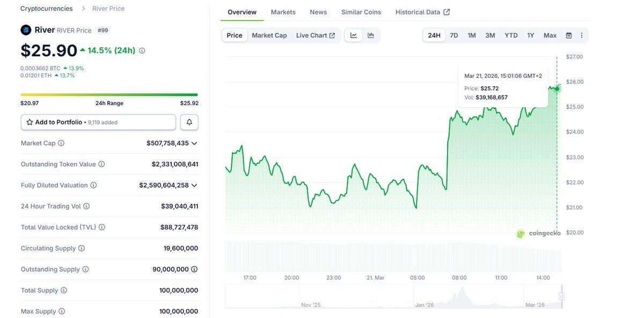Viewport: 644px width, 318px height.
Task: Open 24 Hour Trading Vol info icon
Action: coord(86,206)
